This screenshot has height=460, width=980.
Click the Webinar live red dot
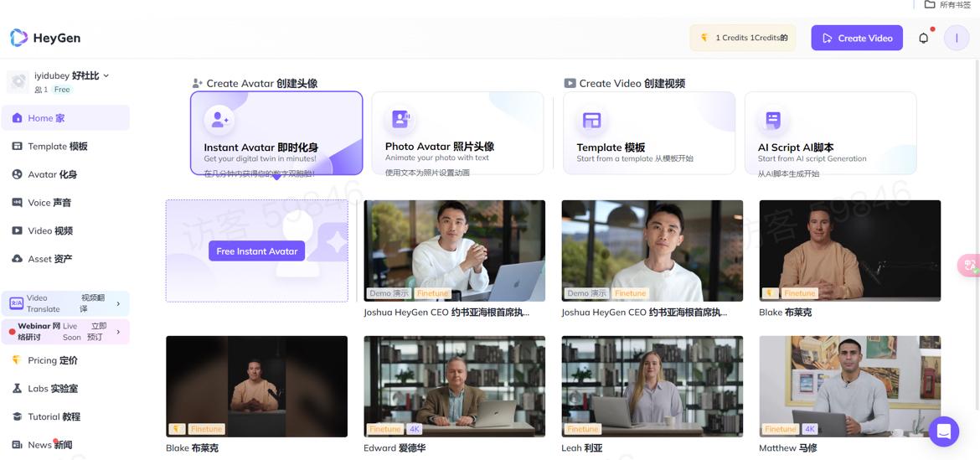pyautogui.click(x=12, y=332)
